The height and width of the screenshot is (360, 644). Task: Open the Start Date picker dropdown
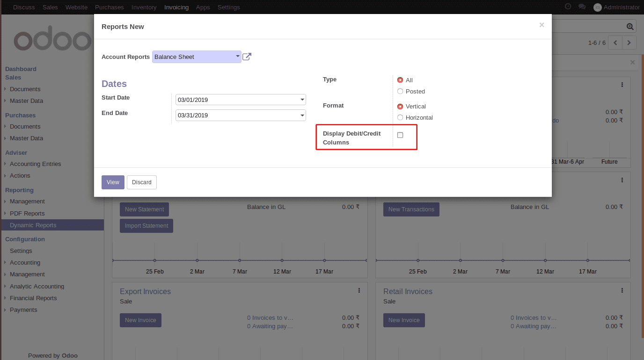click(302, 100)
